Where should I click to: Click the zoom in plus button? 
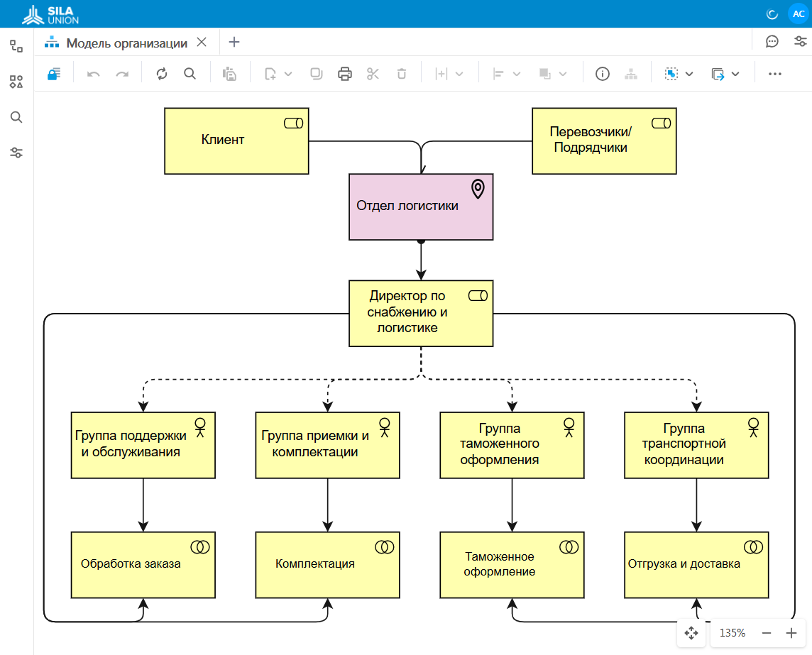coord(791,633)
